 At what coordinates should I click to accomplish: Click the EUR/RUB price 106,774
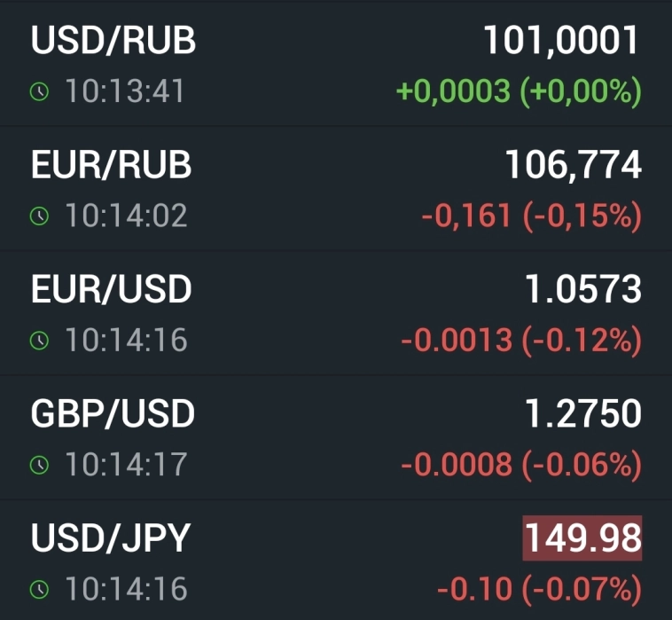coord(573,165)
